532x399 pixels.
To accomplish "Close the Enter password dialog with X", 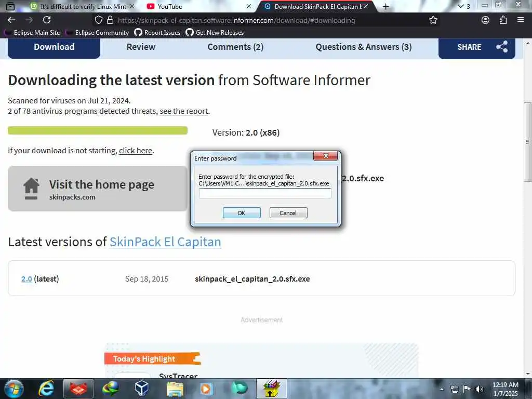I will [326, 156].
